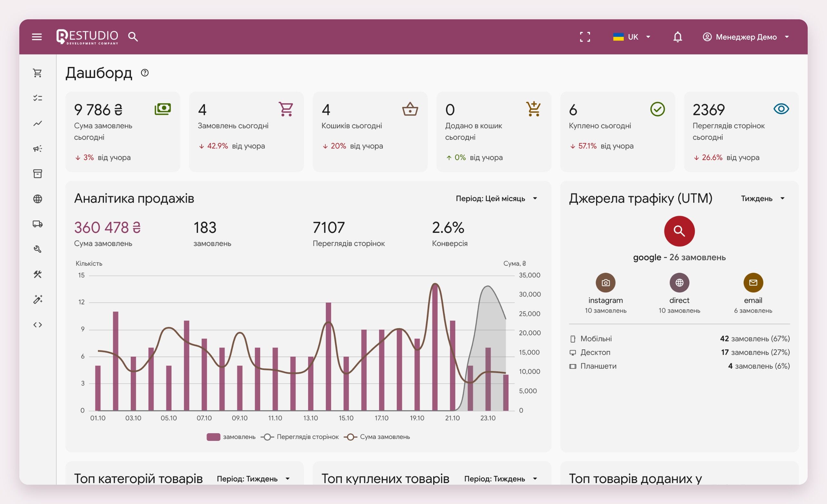This screenshot has width=827, height=504.
Task: Open the wrench sidebar icon
Action: (38, 249)
